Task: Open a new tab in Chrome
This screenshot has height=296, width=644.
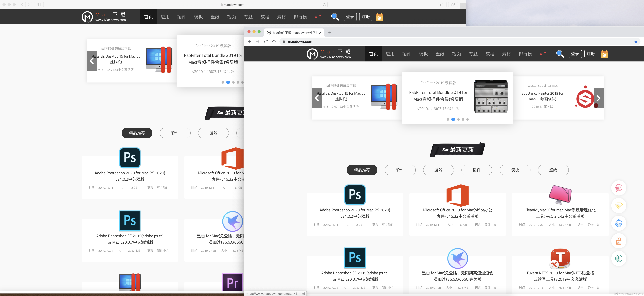Action: 330,32
